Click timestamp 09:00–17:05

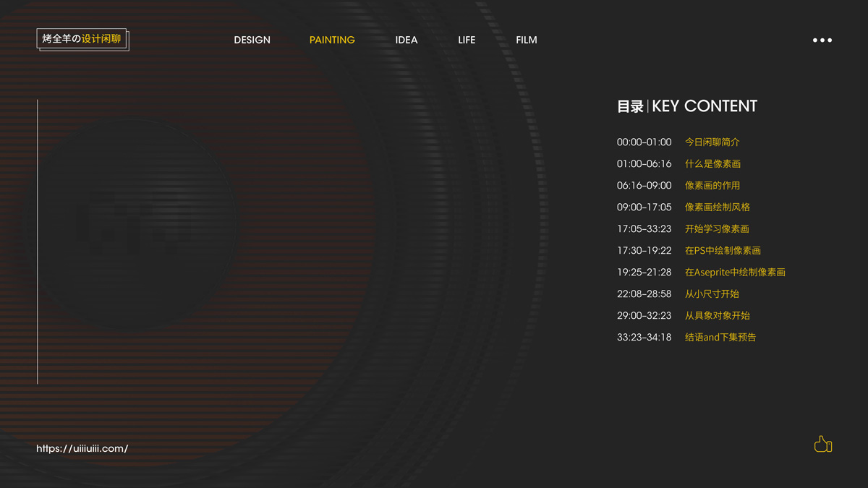click(644, 207)
